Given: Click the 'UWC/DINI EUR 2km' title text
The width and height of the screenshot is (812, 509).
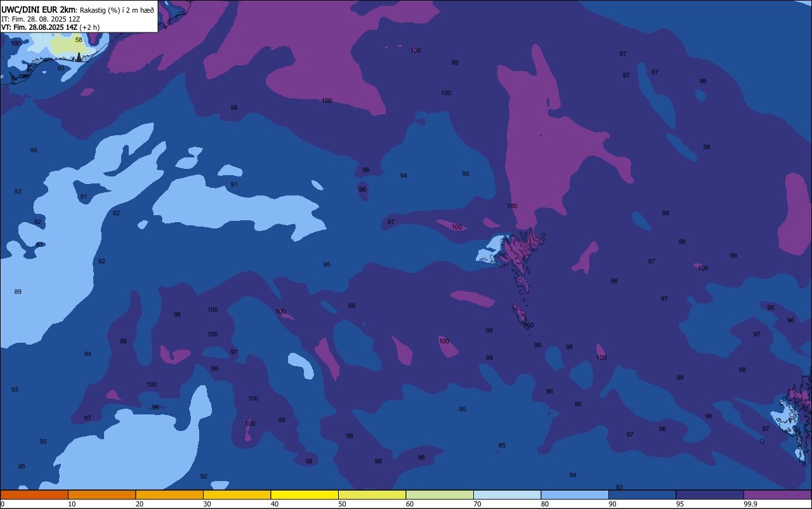Looking at the screenshot, I should pyautogui.click(x=38, y=10).
